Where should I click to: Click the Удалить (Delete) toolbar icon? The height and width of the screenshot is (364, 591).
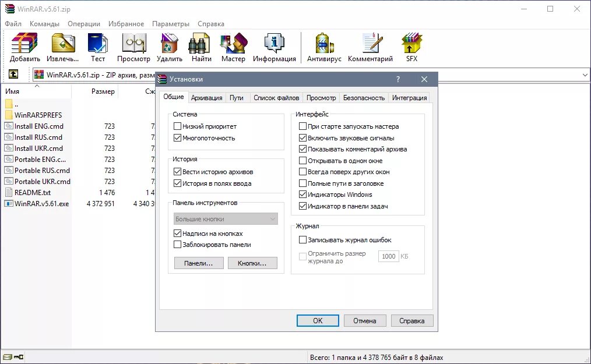click(169, 43)
